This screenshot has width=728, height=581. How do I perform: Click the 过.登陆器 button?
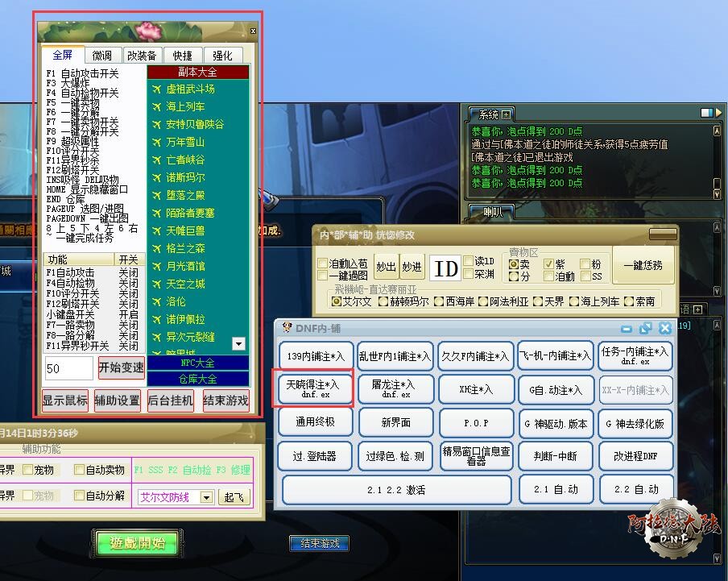click(x=315, y=456)
